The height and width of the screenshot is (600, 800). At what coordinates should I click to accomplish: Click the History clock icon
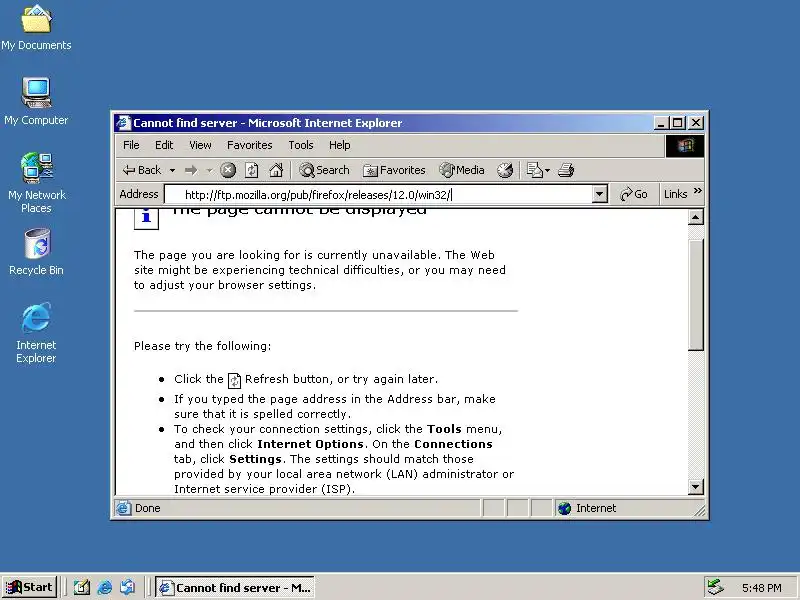tap(505, 170)
